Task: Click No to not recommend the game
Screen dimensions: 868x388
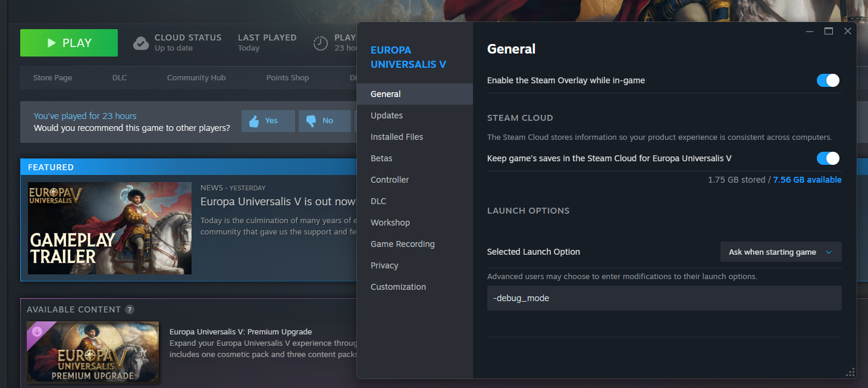Action: [x=325, y=121]
